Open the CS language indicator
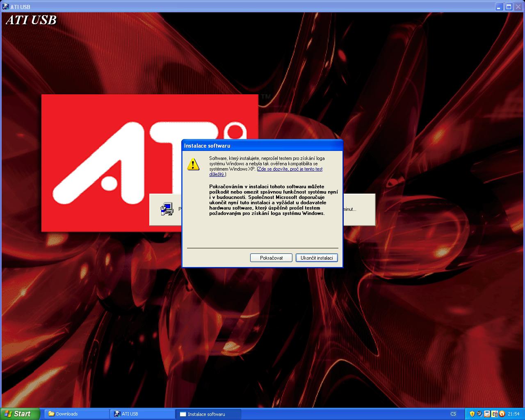This screenshot has width=525, height=420. (453, 414)
